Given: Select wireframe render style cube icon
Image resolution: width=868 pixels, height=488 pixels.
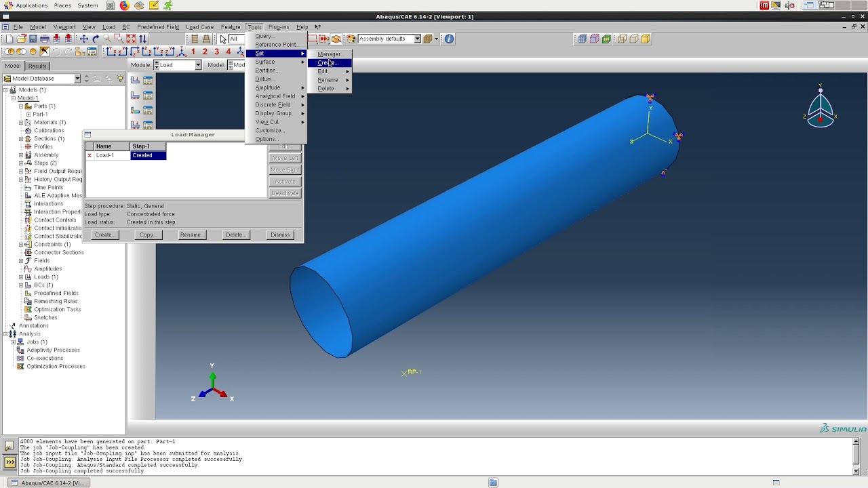Looking at the screenshot, I should coord(622,39).
